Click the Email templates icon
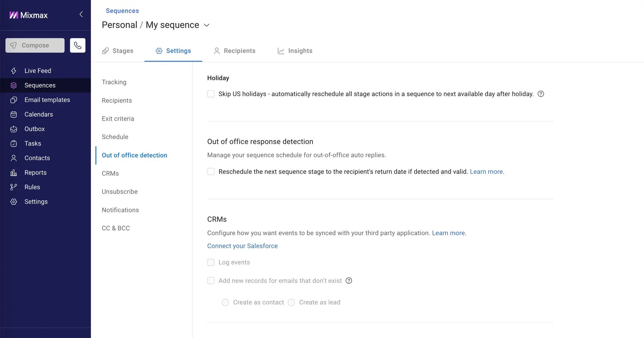 [x=14, y=100]
